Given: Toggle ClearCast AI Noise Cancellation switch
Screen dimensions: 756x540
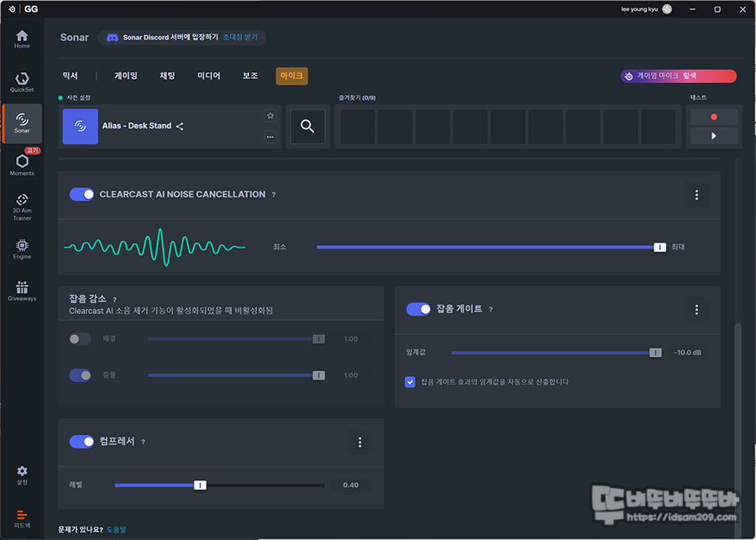Looking at the screenshot, I should (81, 194).
